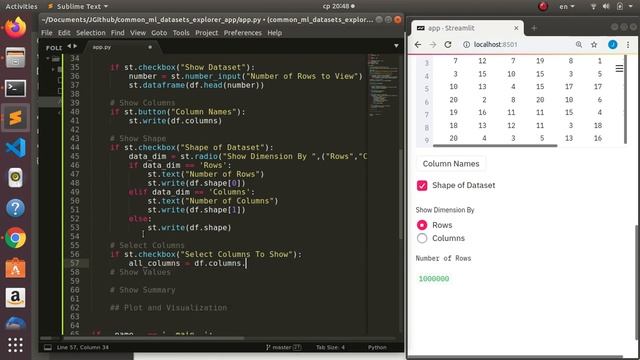This screenshot has width=640, height=360.
Task: Open the Selection menu
Action: pos(91,33)
